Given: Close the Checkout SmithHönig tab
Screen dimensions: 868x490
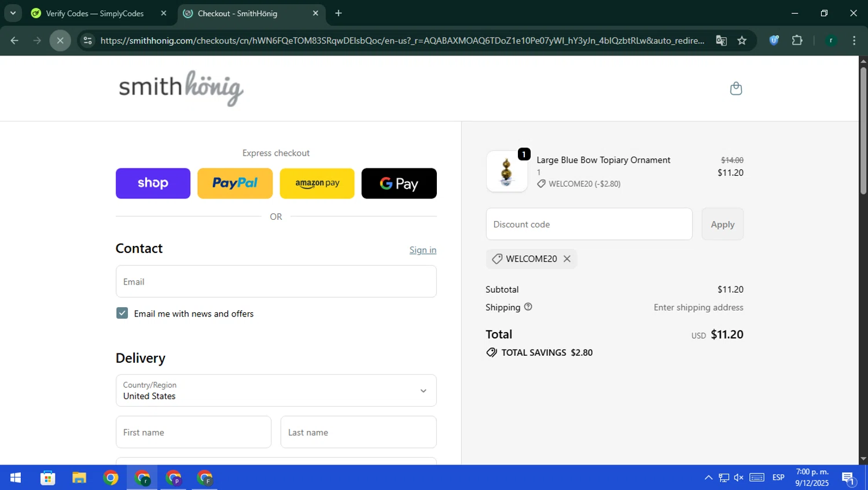Looking at the screenshot, I should [315, 13].
